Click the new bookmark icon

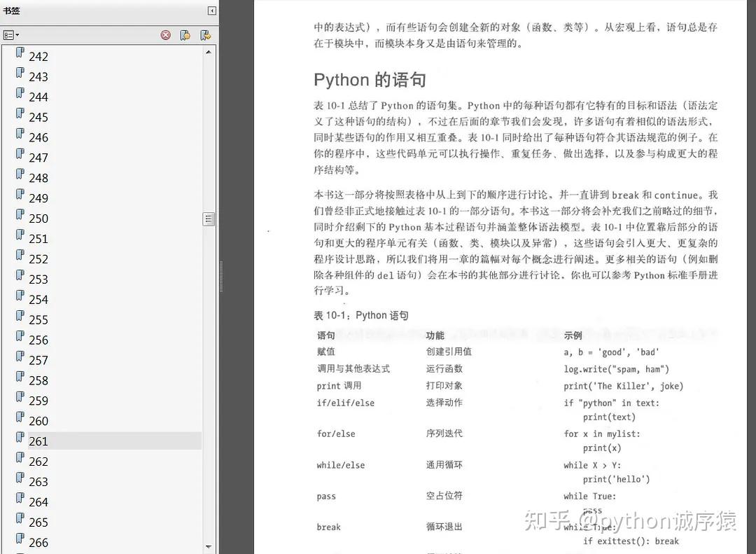[x=185, y=34]
